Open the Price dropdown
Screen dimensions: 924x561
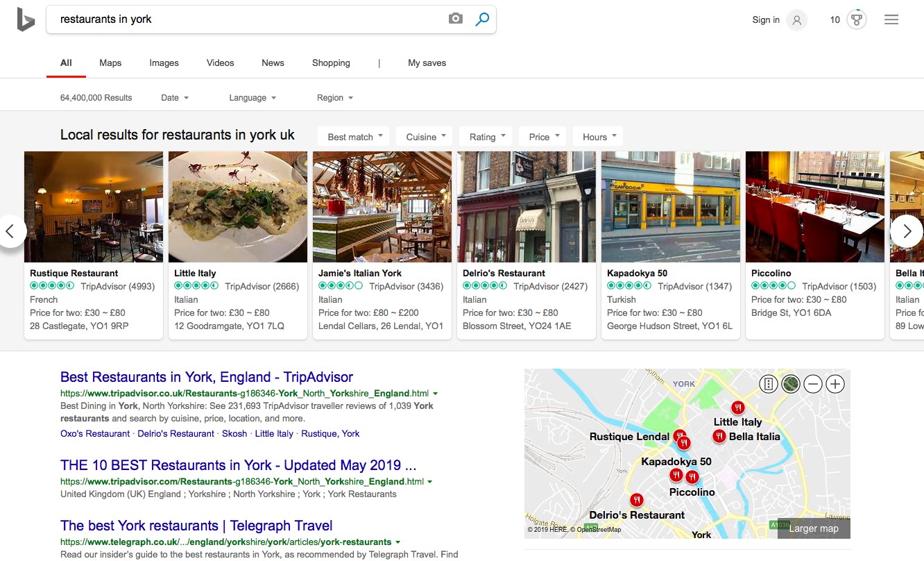click(544, 137)
